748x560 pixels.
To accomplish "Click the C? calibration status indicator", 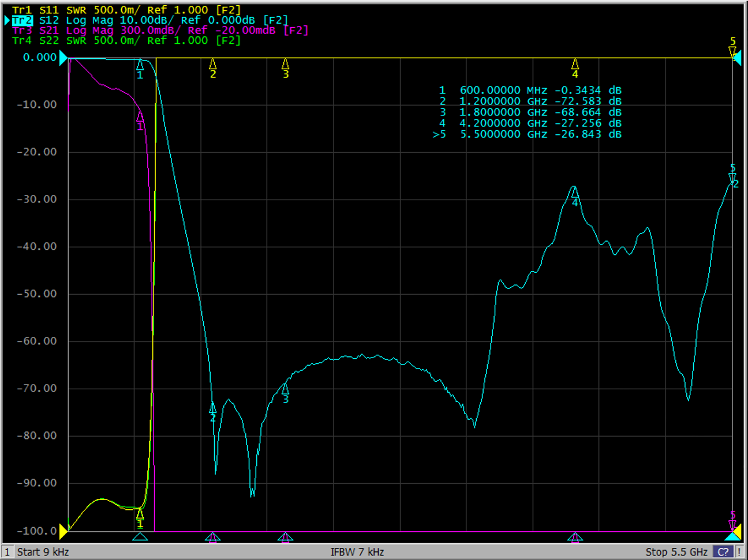I will pyautogui.click(x=723, y=552).
